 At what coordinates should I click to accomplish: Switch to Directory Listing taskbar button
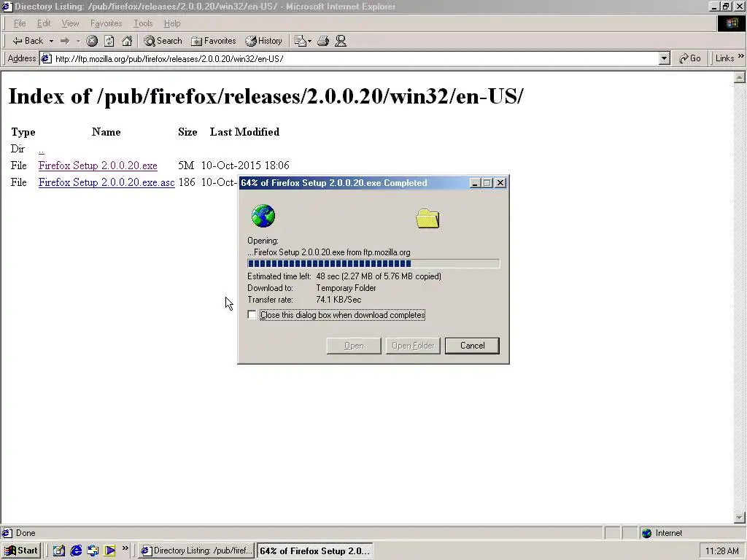tap(196, 551)
